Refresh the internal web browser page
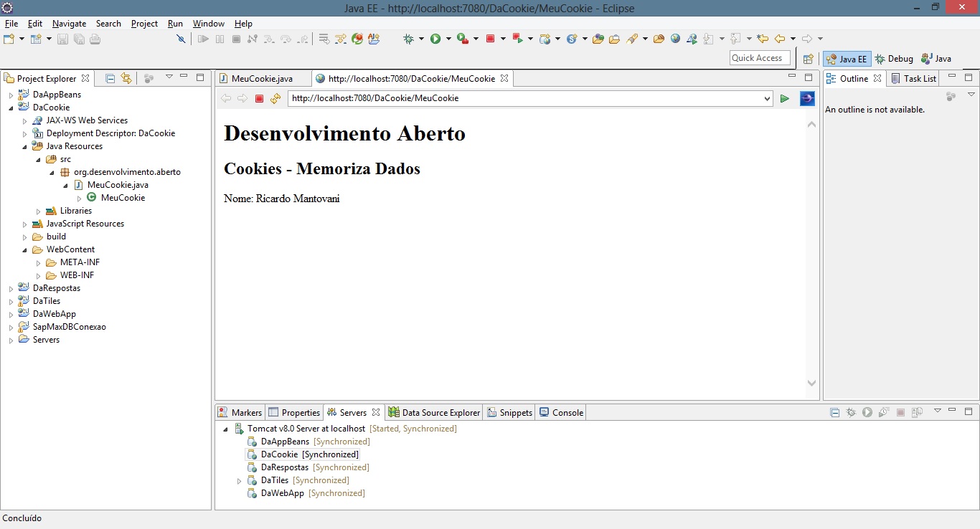980x529 pixels. click(275, 98)
